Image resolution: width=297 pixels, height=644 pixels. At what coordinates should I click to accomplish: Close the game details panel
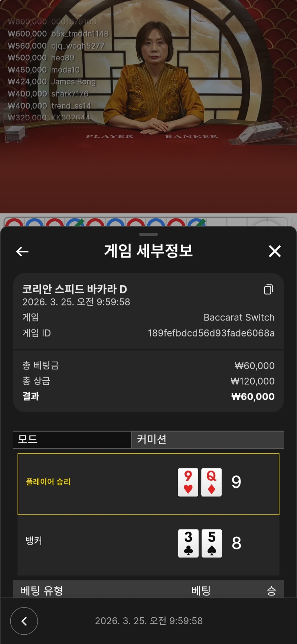point(275,251)
